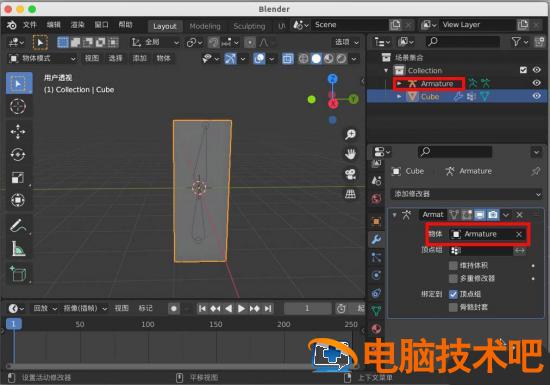Click the Z axis gizmo handle
The height and width of the screenshot is (385, 550).
[333, 79]
